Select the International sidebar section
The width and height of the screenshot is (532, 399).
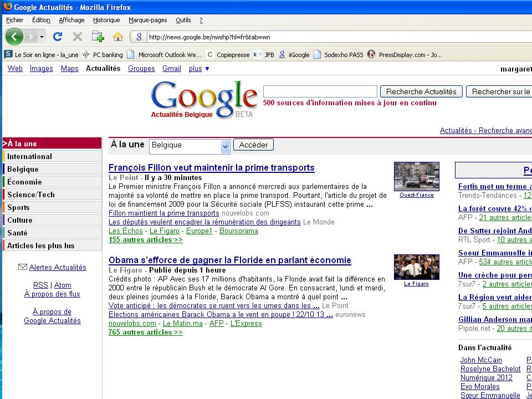point(52,156)
